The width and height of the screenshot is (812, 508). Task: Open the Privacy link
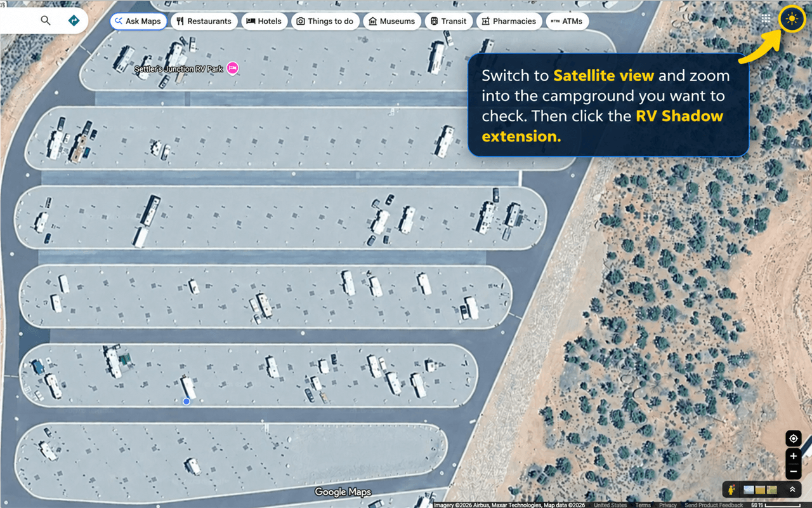point(667,505)
